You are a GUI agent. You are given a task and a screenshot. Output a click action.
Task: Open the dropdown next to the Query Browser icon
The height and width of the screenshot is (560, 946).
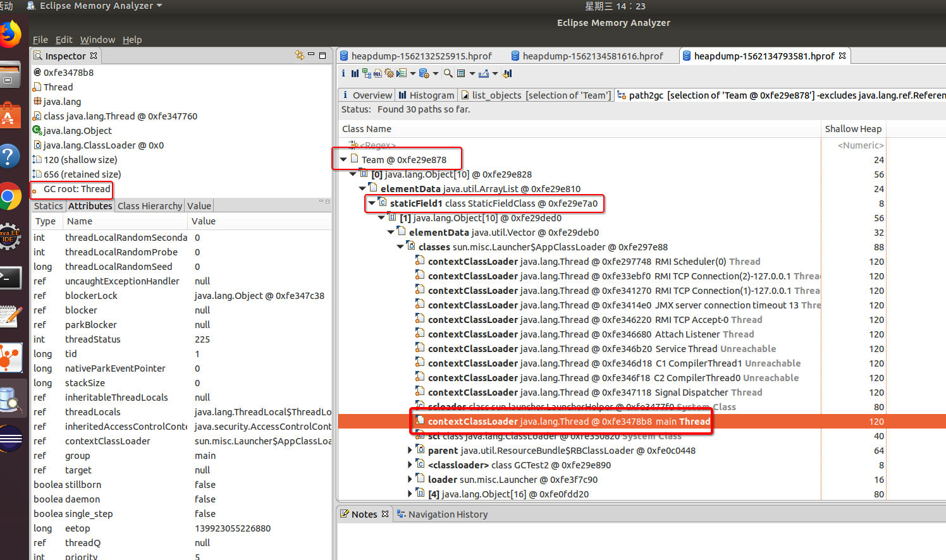pyautogui.click(x=436, y=73)
